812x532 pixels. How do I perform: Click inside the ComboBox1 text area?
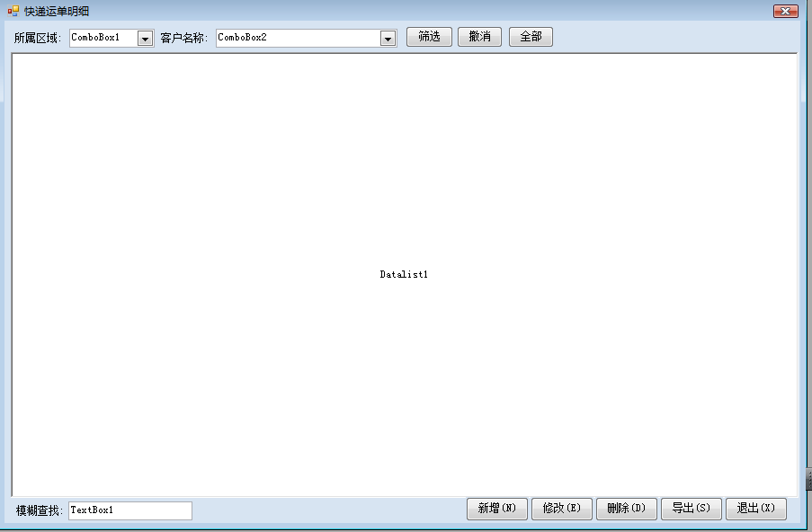click(103, 39)
